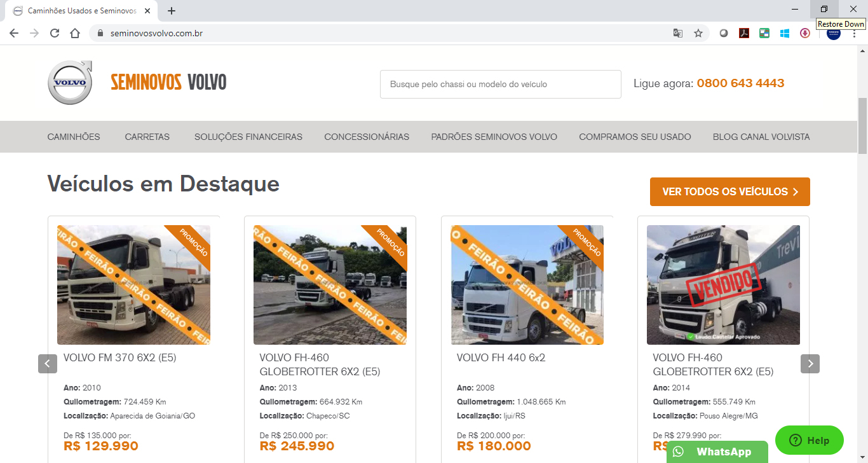Click the location Aparecida de Goiania/GO
The height and width of the screenshot is (463, 868).
pyautogui.click(x=153, y=416)
